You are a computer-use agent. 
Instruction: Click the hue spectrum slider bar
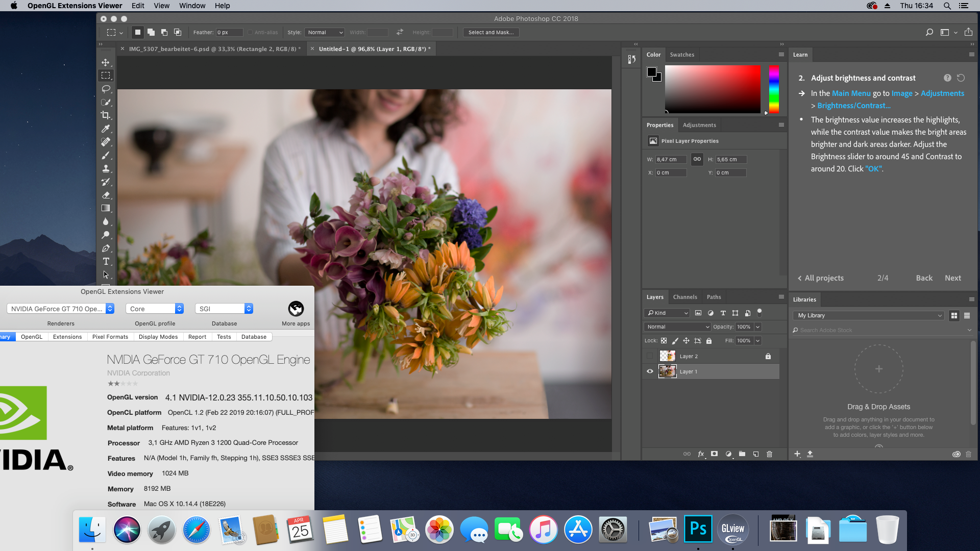774,89
